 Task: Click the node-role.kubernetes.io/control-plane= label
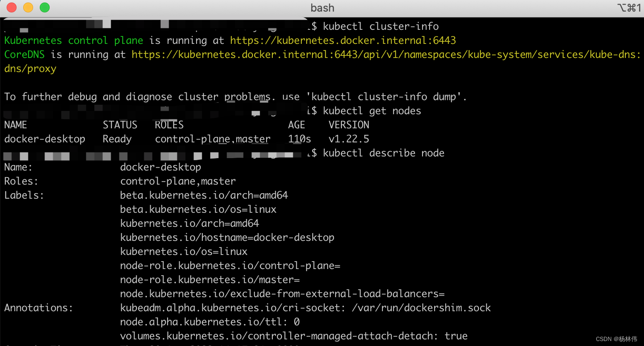pyautogui.click(x=230, y=266)
